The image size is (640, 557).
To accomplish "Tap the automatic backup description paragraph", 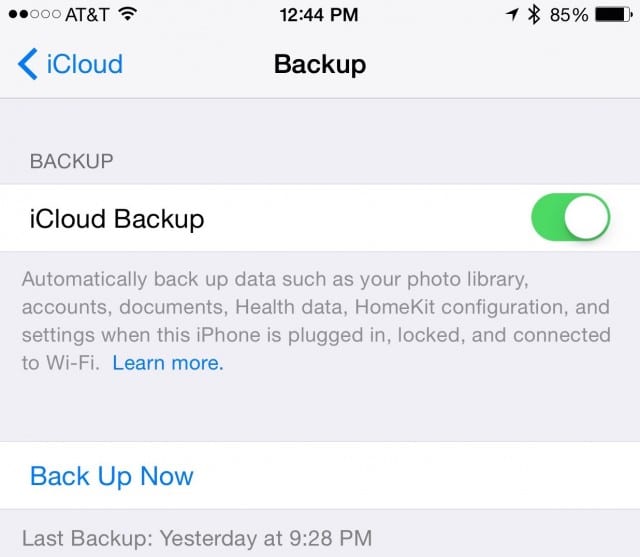I will [x=316, y=321].
